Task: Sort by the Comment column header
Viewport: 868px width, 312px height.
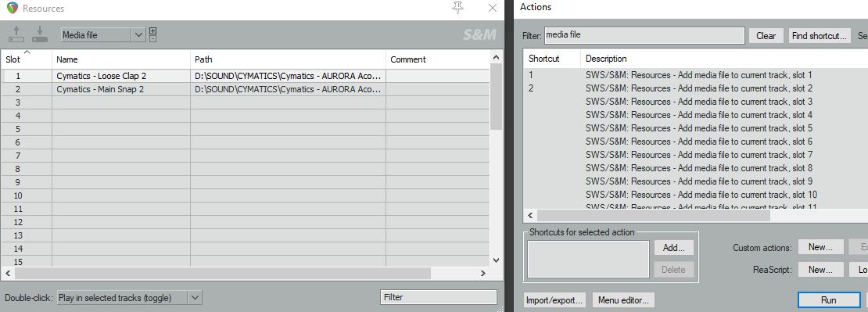Action: pyautogui.click(x=437, y=59)
